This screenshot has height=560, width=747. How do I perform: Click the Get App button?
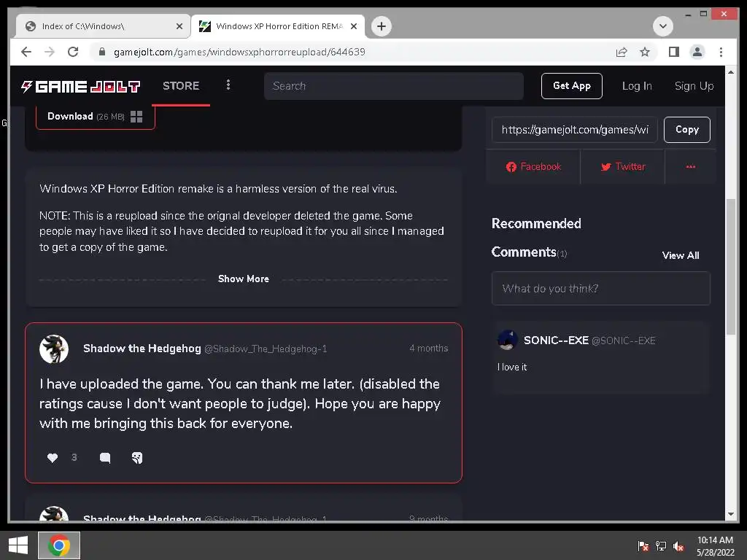point(572,86)
